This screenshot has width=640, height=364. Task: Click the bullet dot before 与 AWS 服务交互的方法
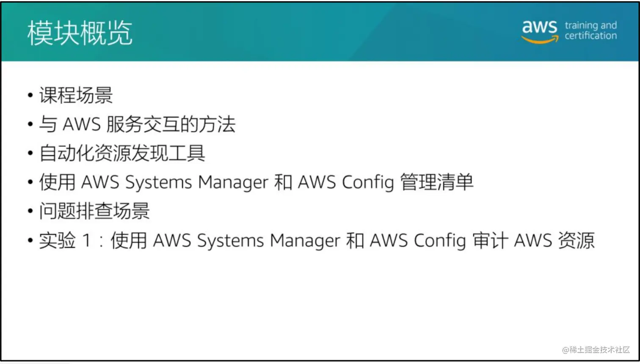click(x=30, y=124)
